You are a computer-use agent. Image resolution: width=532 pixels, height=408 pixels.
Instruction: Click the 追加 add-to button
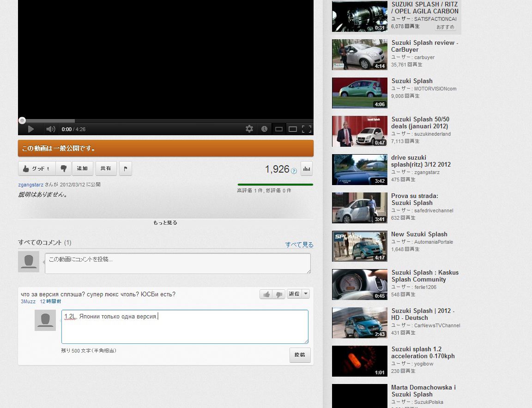point(83,168)
